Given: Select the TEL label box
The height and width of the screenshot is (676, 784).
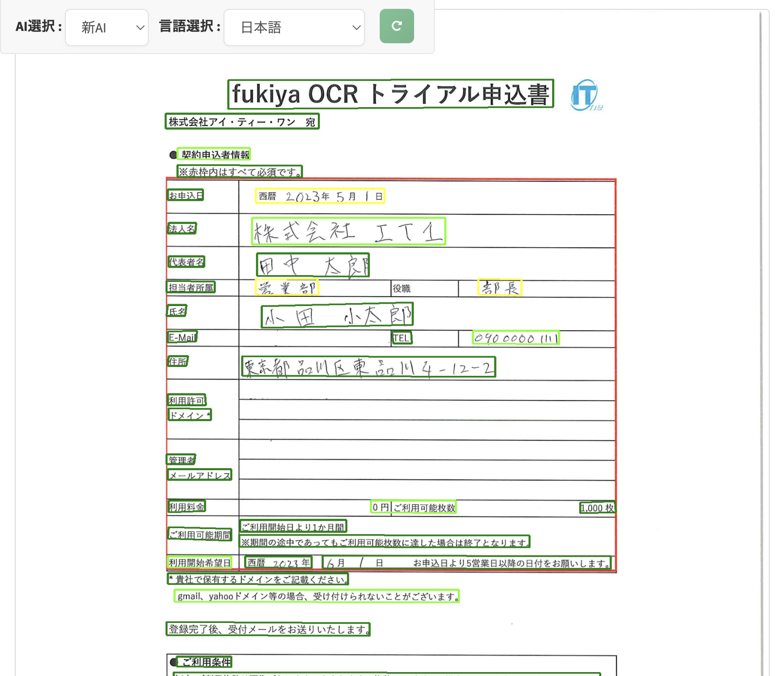Looking at the screenshot, I should point(401,338).
